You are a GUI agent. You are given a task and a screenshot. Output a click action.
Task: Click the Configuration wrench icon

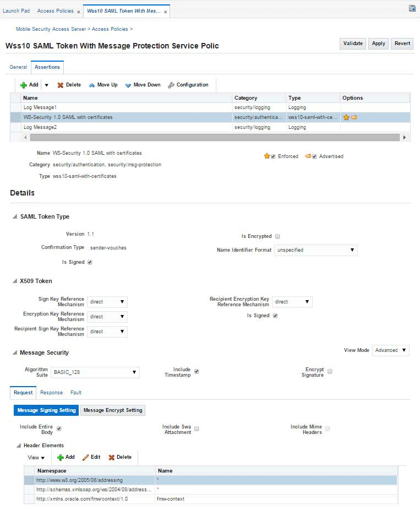pos(171,85)
